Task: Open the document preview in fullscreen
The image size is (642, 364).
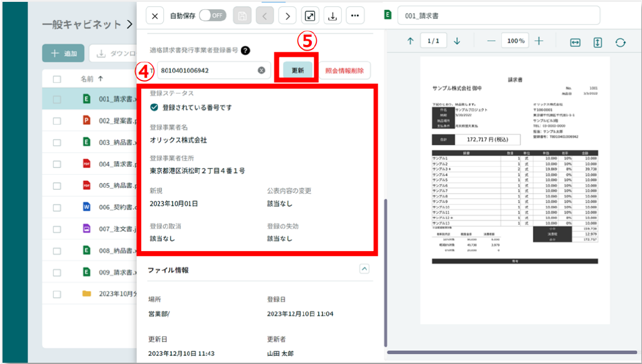Action: [x=309, y=16]
